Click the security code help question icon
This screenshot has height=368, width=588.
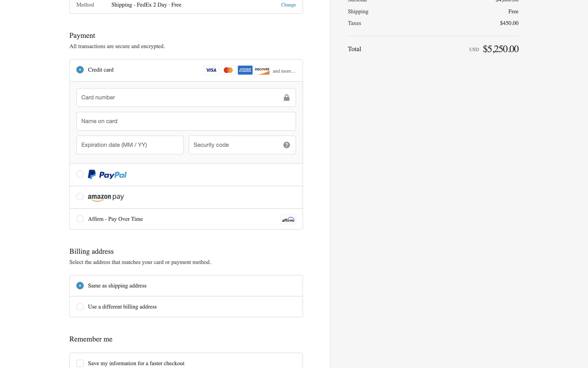click(287, 145)
